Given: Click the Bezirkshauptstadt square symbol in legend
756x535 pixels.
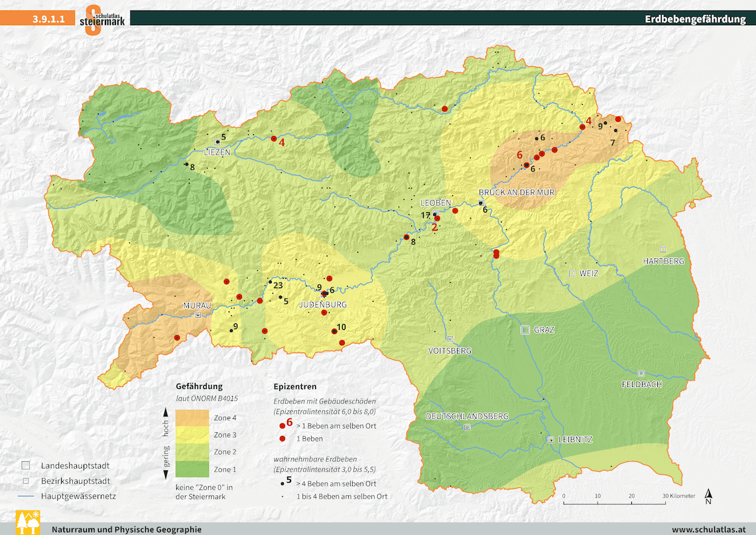Looking at the screenshot, I should click(25, 481).
